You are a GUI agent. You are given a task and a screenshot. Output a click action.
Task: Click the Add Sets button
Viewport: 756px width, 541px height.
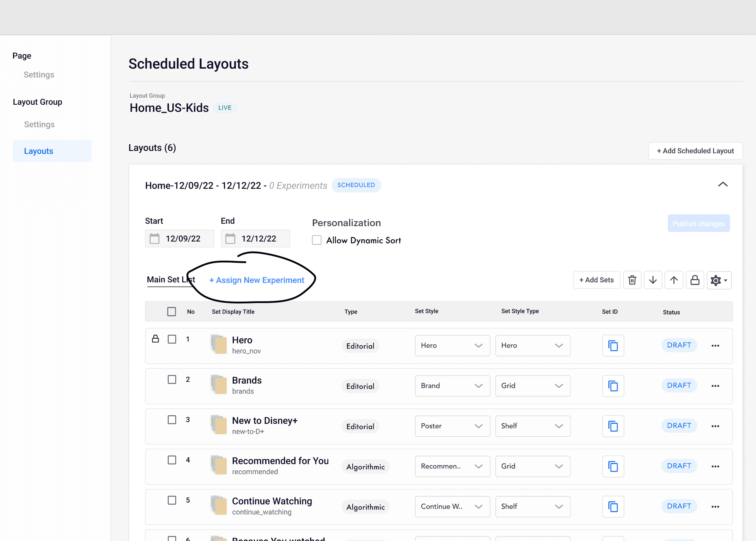[x=596, y=280]
